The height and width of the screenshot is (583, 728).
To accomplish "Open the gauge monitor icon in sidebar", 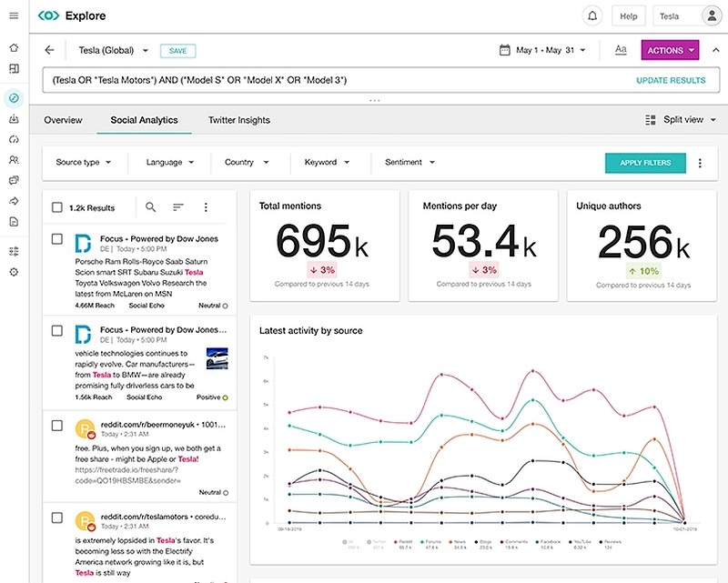I will click(14, 139).
